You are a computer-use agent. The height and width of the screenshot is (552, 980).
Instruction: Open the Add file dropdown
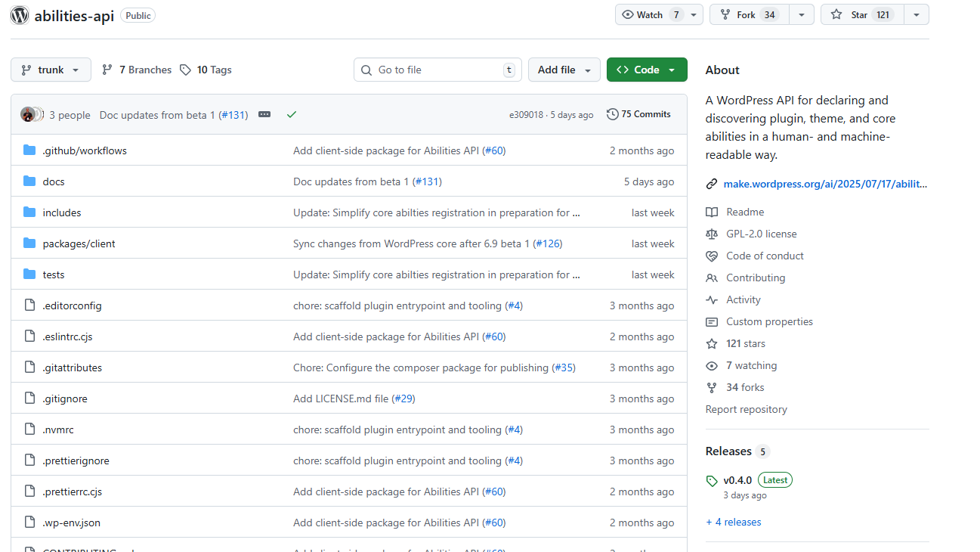[x=564, y=70]
